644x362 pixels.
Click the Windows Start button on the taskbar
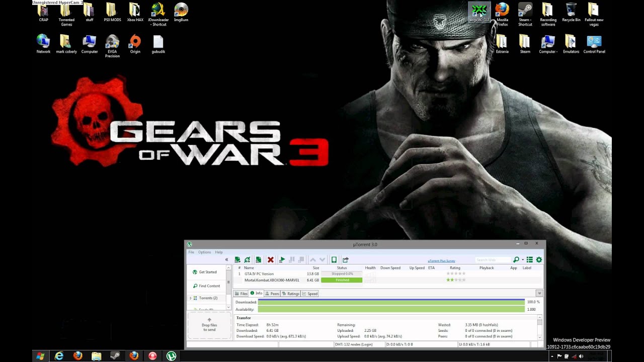[x=40, y=356]
